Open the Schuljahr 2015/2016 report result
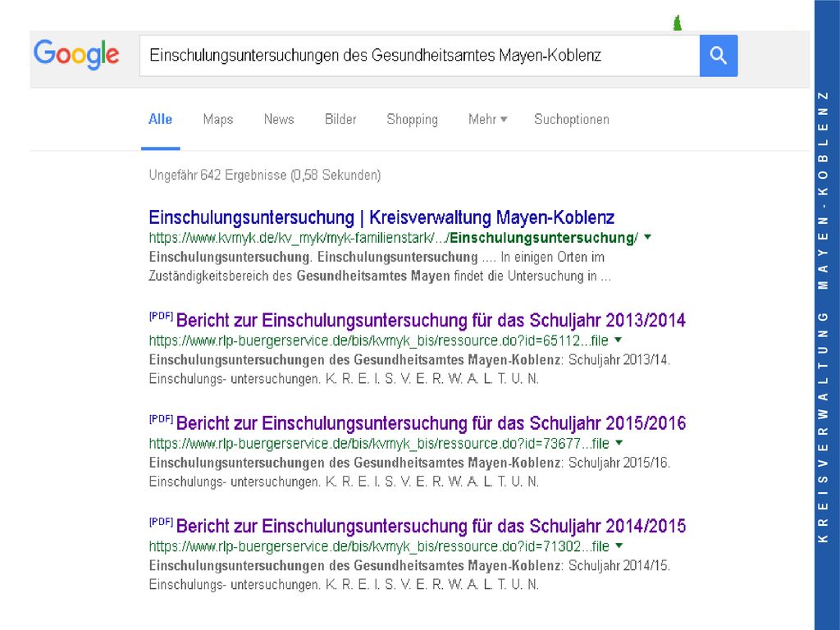The image size is (840, 630). coord(431,423)
